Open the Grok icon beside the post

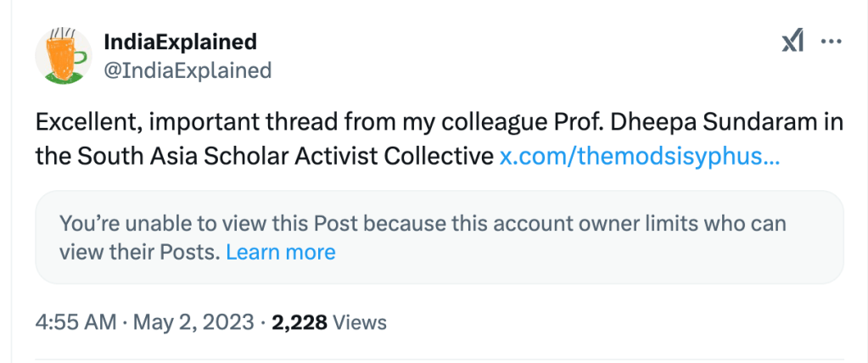[792, 42]
